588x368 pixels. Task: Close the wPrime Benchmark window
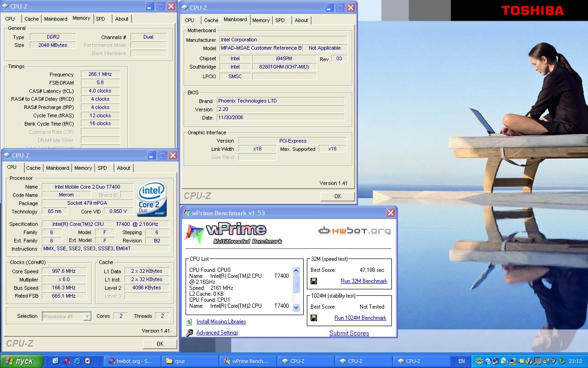pos(390,213)
